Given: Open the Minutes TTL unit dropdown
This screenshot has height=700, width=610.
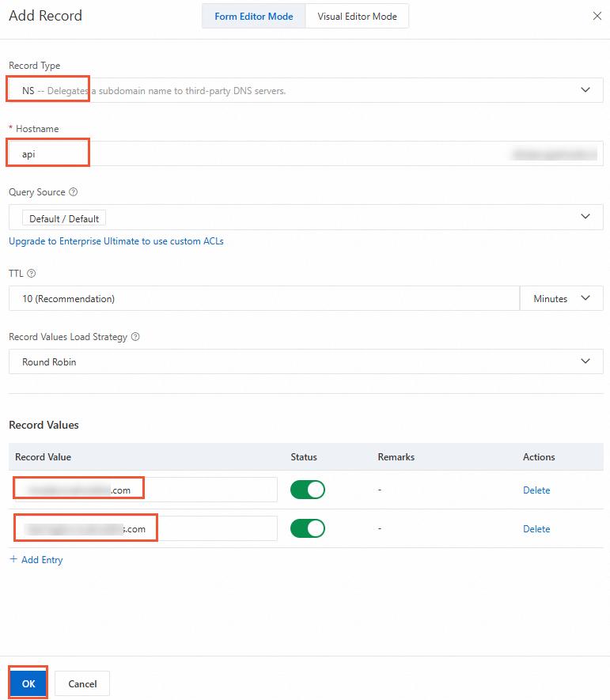Looking at the screenshot, I should (x=562, y=298).
